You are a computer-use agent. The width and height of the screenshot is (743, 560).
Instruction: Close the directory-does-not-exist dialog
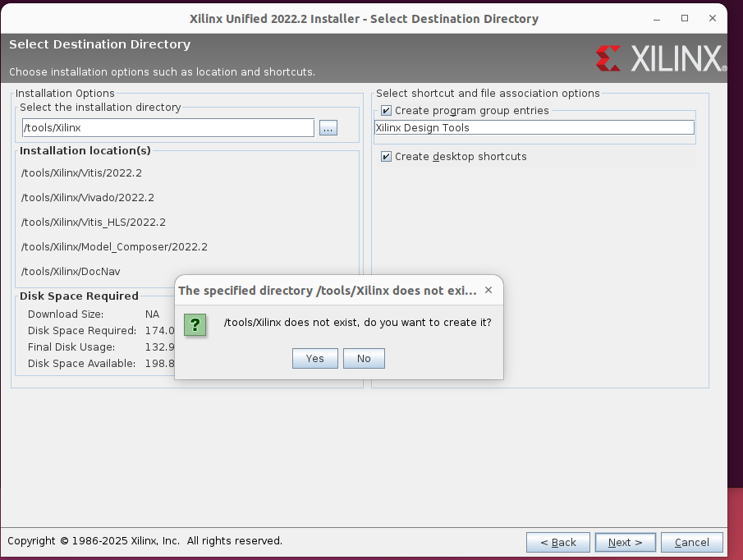pos(488,290)
